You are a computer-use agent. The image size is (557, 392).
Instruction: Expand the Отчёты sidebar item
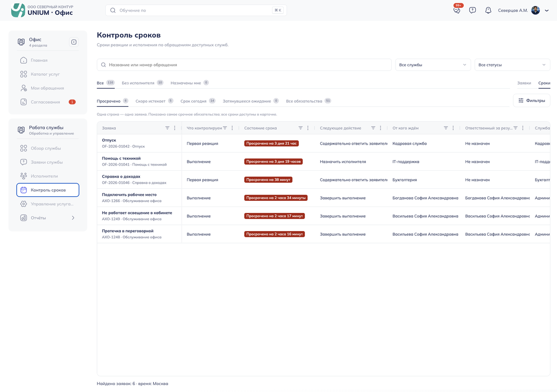coord(48,218)
